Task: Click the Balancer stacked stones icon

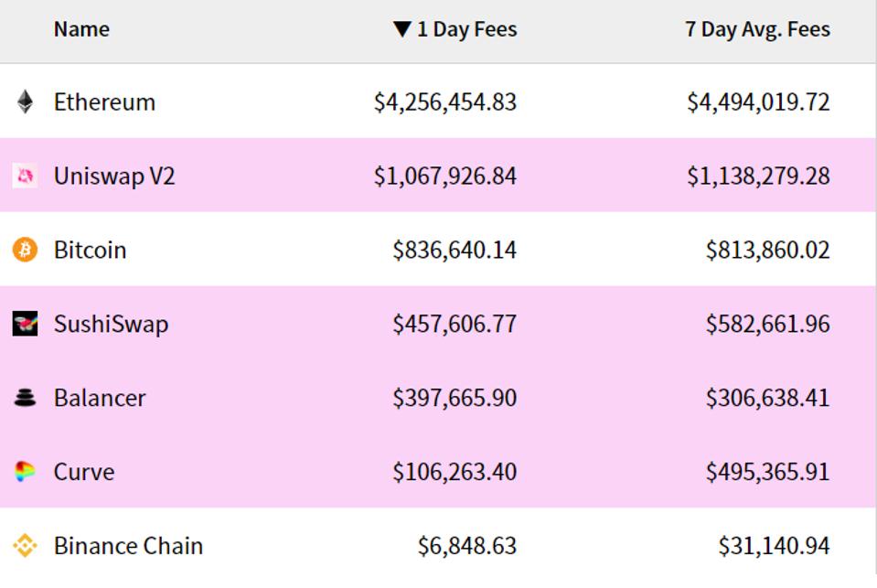Action: click(x=26, y=398)
